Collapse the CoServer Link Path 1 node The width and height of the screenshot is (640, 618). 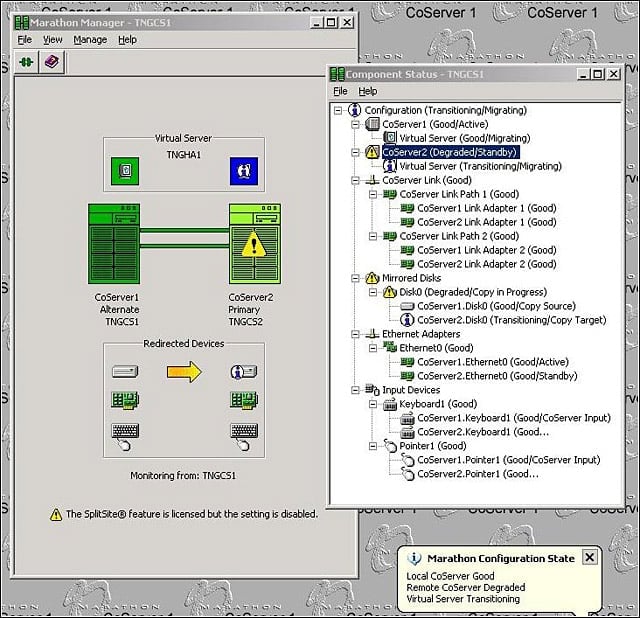click(x=373, y=194)
